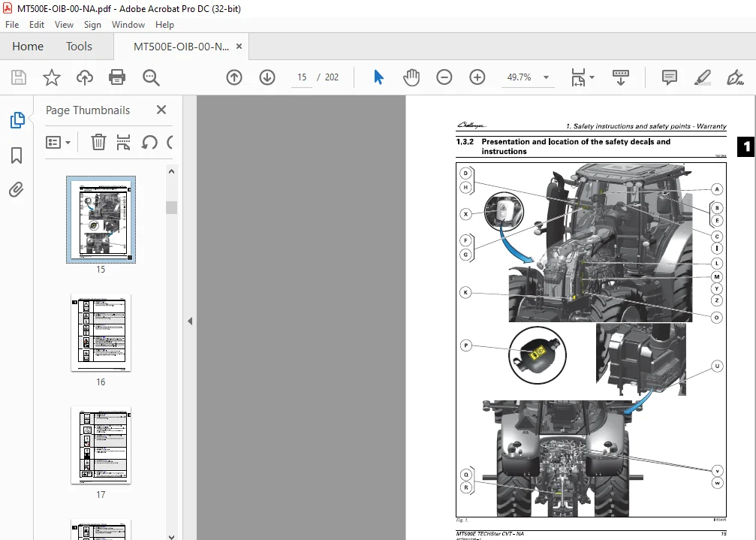Open the zoom level dropdown arrow
The width and height of the screenshot is (756, 540).
[547, 77]
